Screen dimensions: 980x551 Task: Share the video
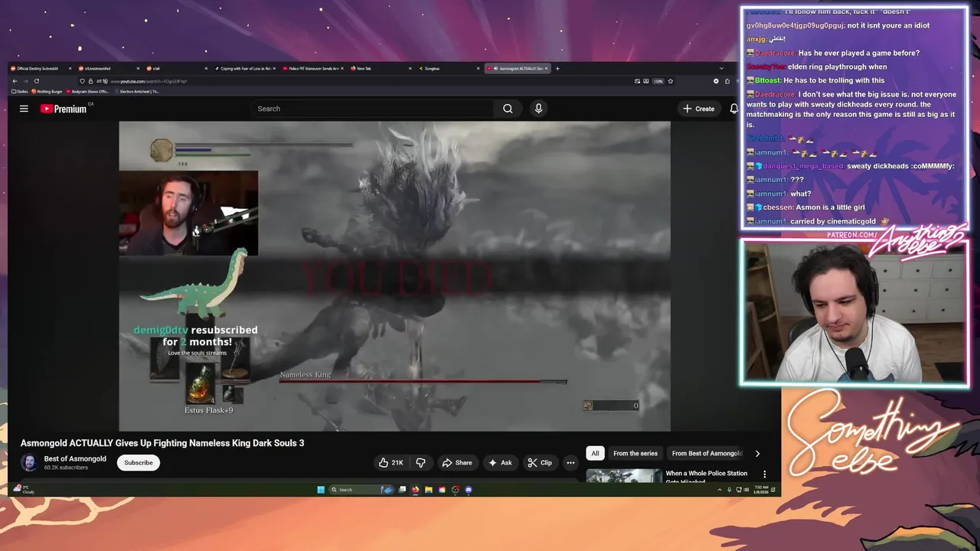457,462
